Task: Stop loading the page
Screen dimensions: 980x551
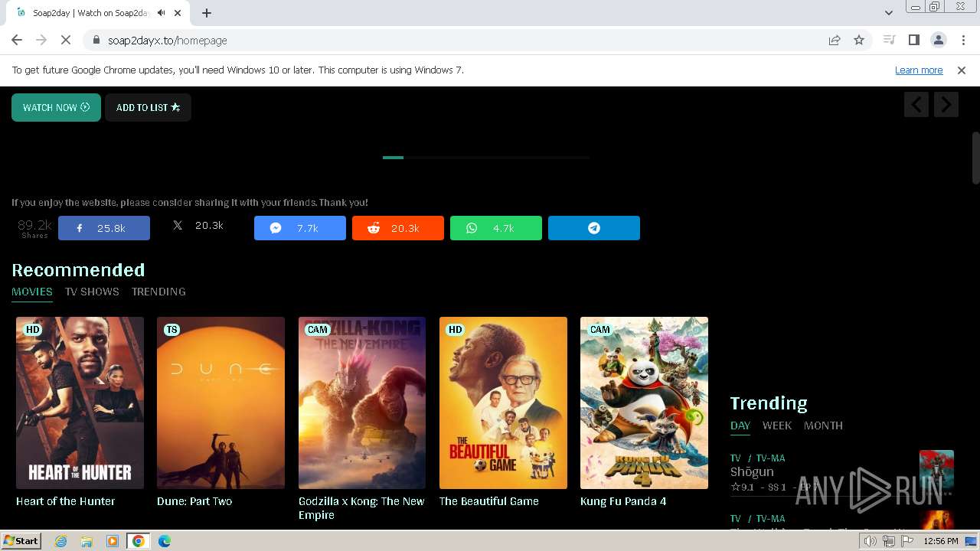Action: coord(66,40)
